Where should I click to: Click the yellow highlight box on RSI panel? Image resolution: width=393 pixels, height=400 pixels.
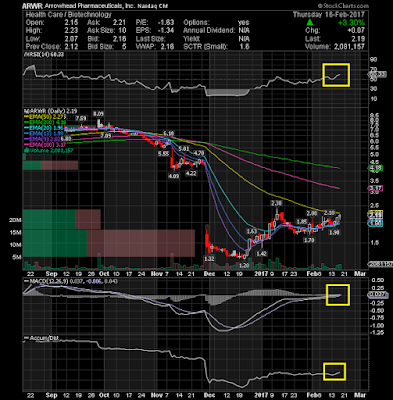click(x=336, y=75)
